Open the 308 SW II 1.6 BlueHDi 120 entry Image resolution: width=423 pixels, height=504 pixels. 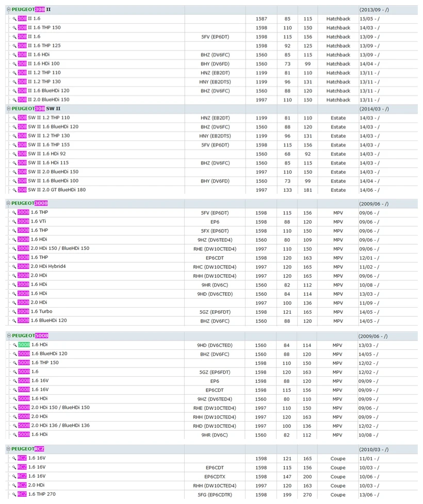point(48,127)
